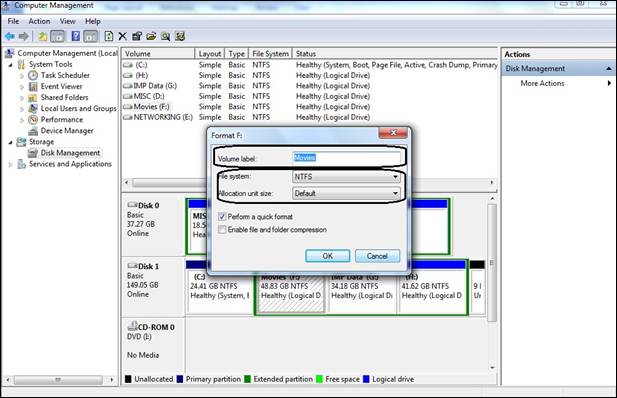Expand the Services and Applications node
The image size is (617, 398).
click(x=11, y=165)
